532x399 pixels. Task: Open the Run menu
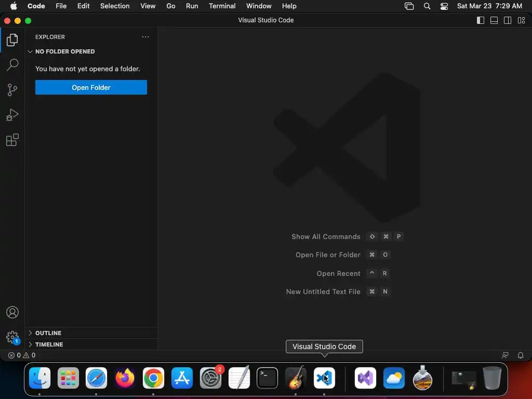pos(192,6)
